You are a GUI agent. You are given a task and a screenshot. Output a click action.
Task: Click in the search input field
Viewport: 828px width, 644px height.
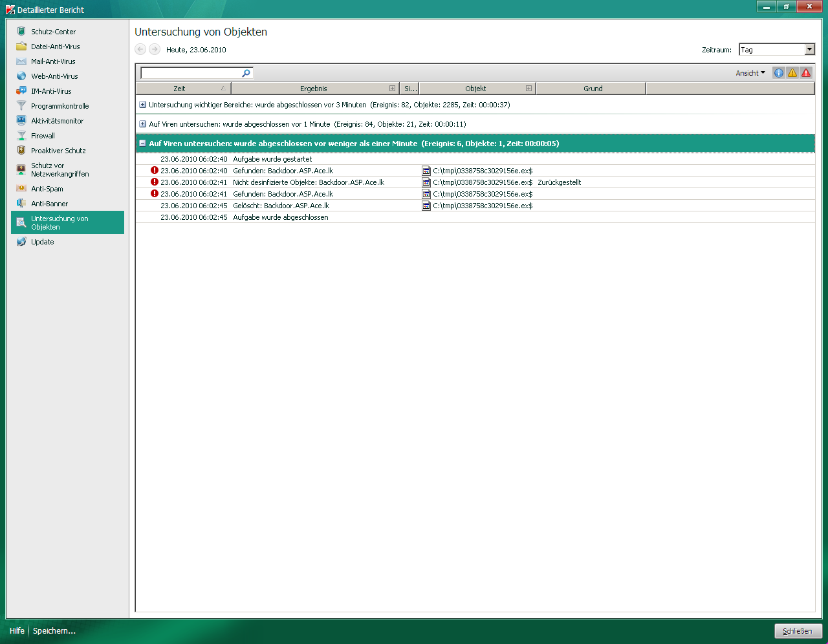pos(191,73)
